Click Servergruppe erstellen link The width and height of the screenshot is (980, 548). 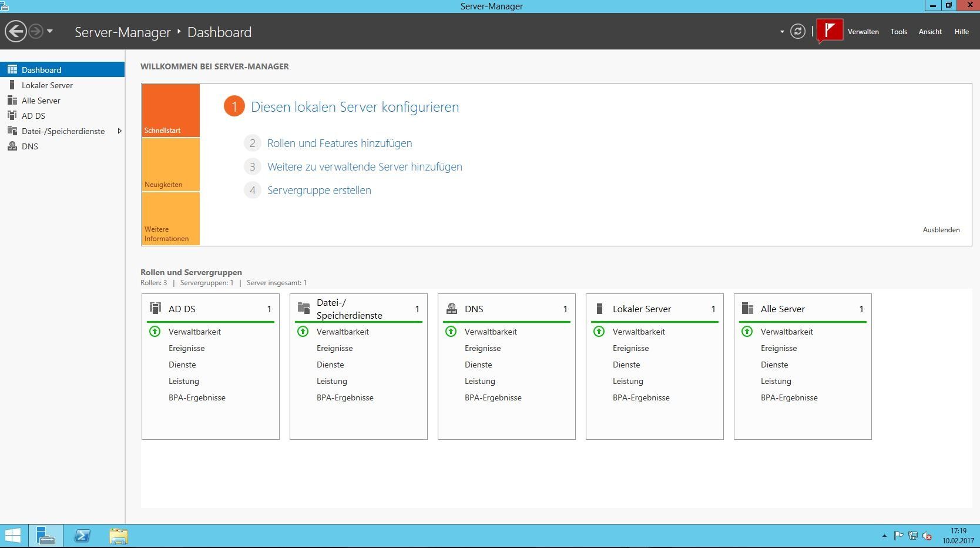pos(319,190)
